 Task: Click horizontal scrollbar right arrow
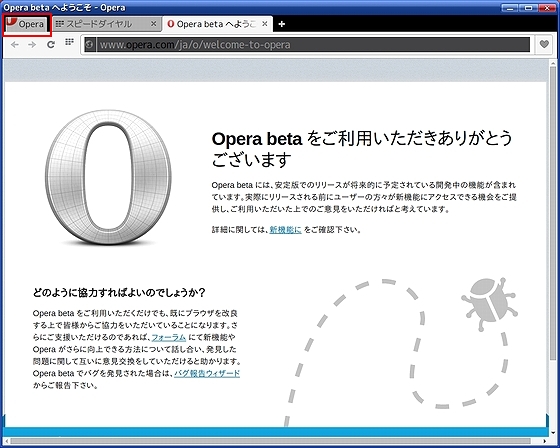[x=545, y=442]
